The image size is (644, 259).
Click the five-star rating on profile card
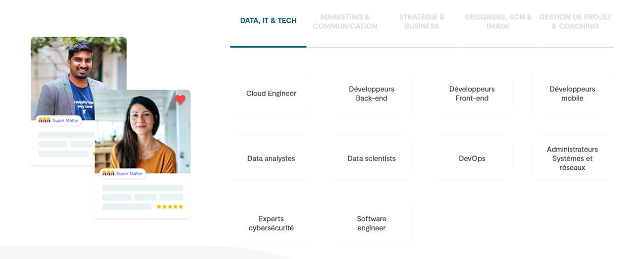pyautogui.click(x=170, y=207)
